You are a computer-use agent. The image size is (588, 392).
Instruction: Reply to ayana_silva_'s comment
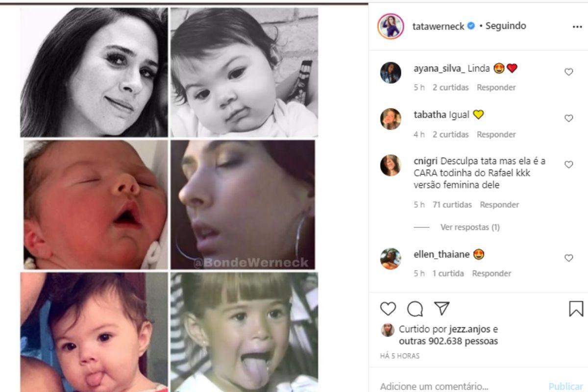coord(496,87)
